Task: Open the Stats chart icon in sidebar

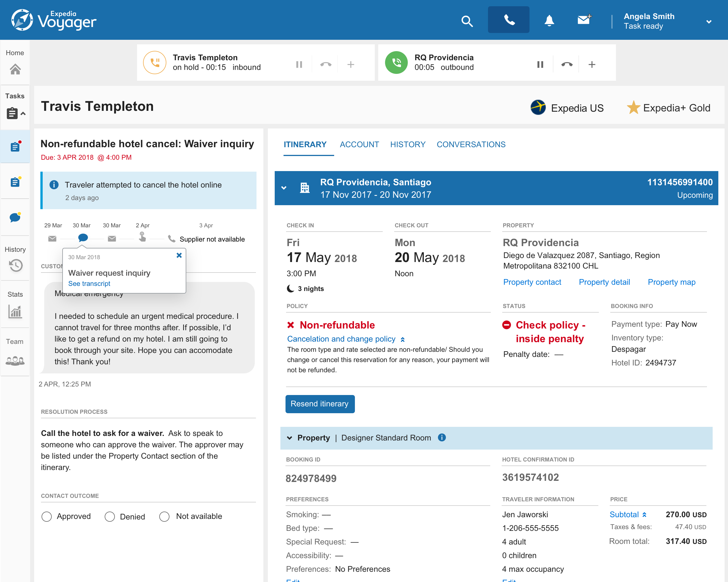Action: pos(15,311)
